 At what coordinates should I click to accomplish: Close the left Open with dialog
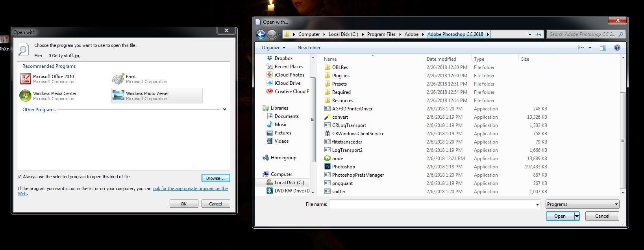(x=226, y=30)
